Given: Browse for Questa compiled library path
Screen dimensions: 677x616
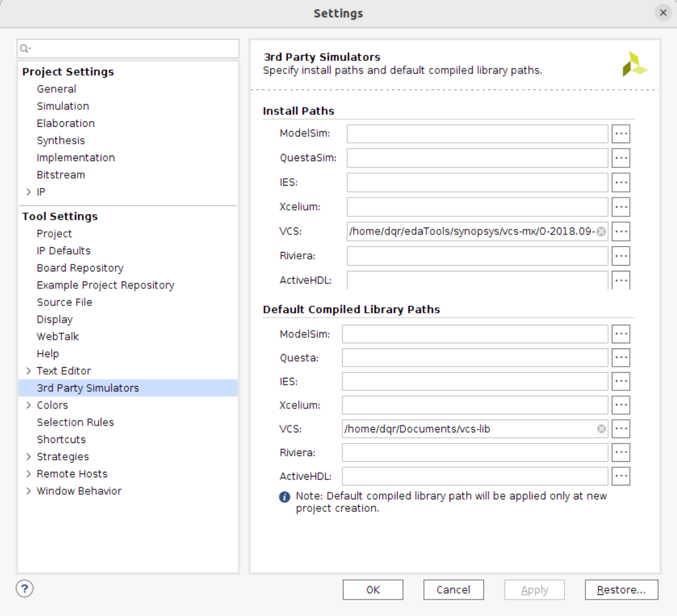Looking at the screenshot, I should pyautogui.click(x=621, y=358).
